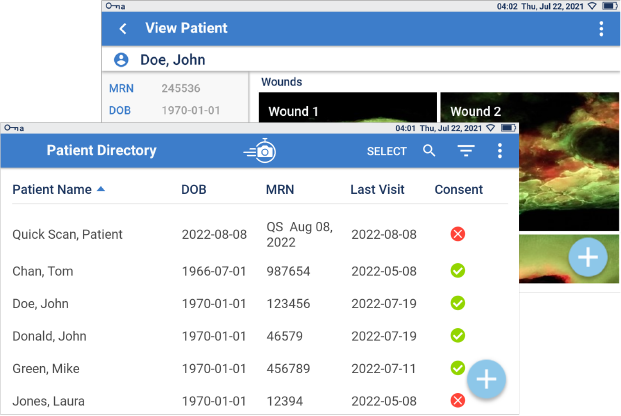The width and height of the screenshot is (621, 416).
Task: Click VPN key icon in Patient Directory status bar
Action: (10, 128)
